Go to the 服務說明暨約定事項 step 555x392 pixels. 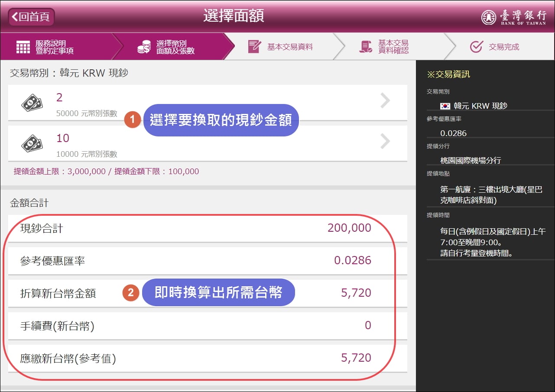click(56, 47)
